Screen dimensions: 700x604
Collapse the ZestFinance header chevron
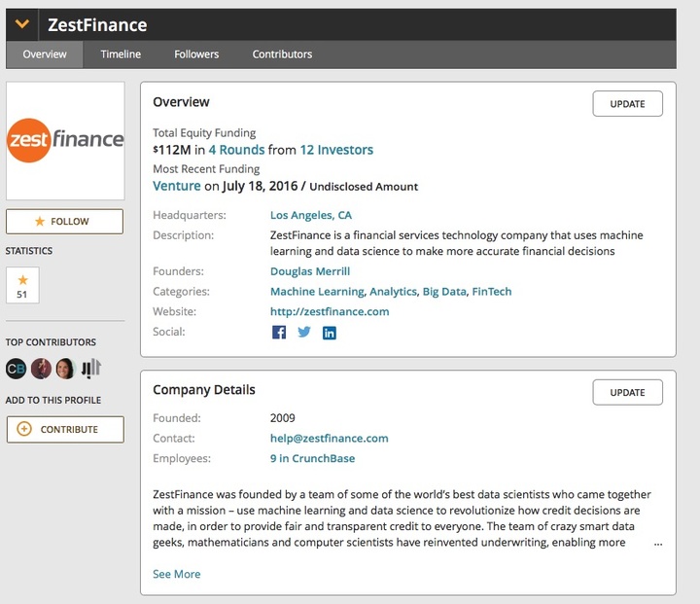point(21,24)
